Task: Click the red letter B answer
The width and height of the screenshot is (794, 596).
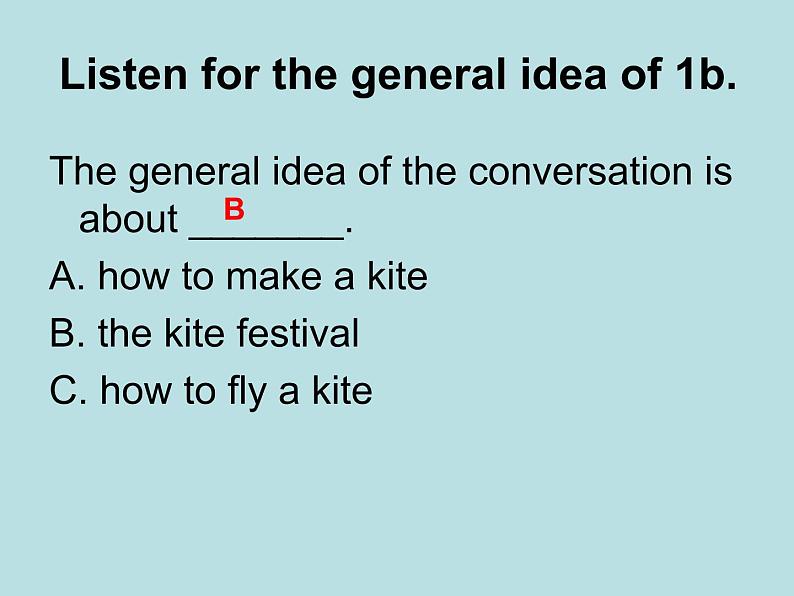Action: (x=234, y=209)
